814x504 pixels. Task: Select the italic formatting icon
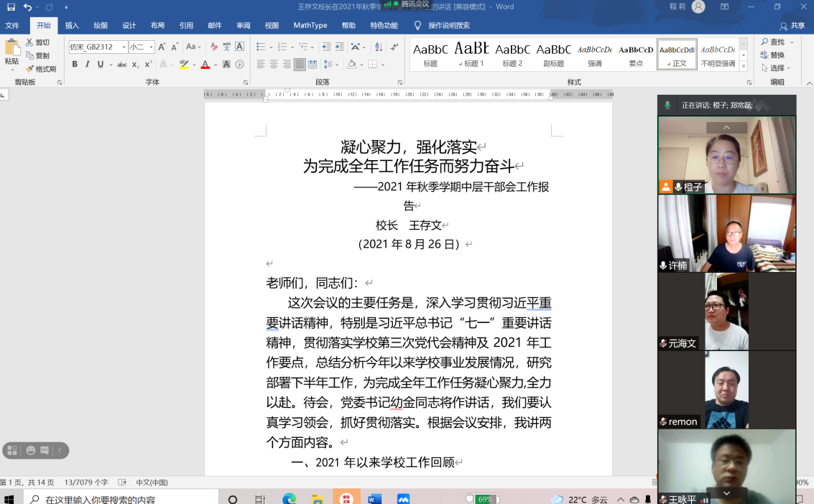87,64
